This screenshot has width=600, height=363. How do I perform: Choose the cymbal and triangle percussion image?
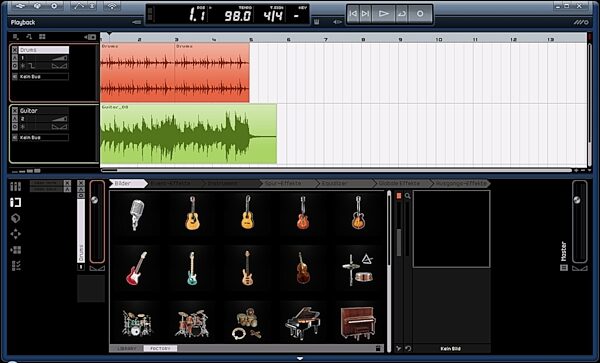point(358,269)
